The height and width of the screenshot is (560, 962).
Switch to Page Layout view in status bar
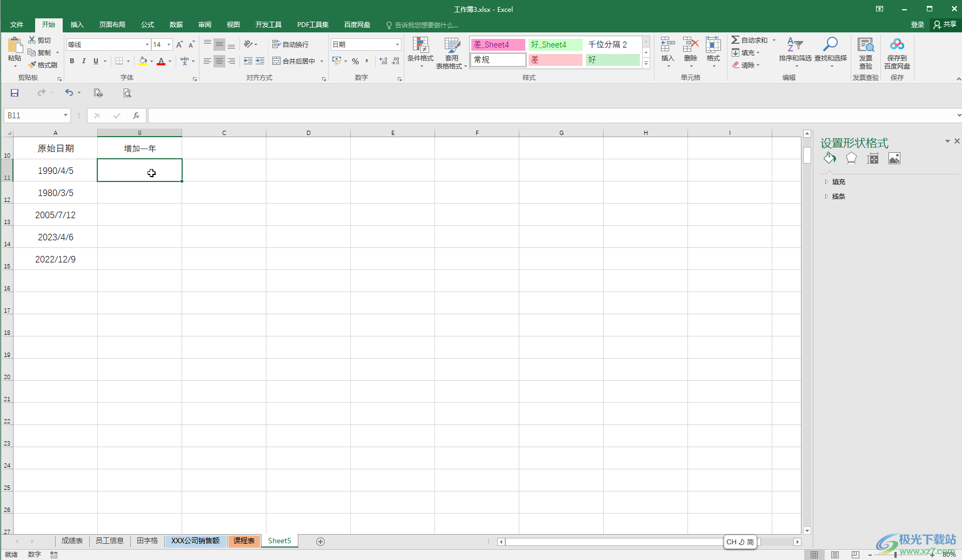tap(835, 555)
